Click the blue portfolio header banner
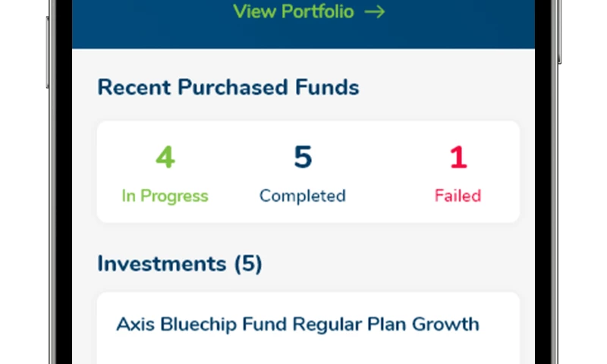 point(303,24)
